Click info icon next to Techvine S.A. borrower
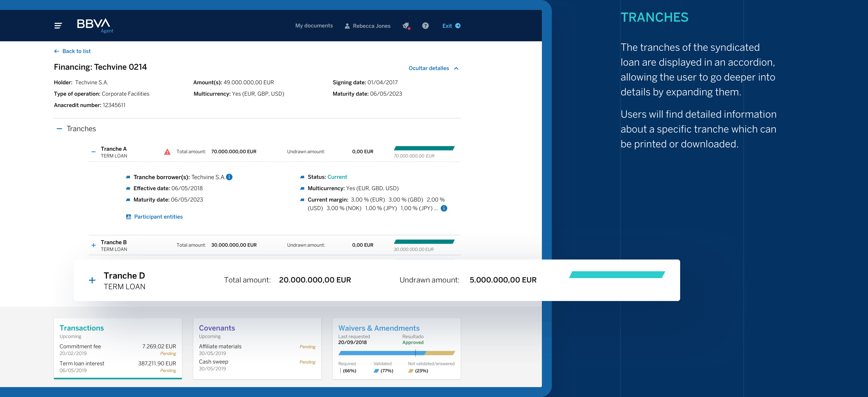868x397 pixels. coord(229,177)
